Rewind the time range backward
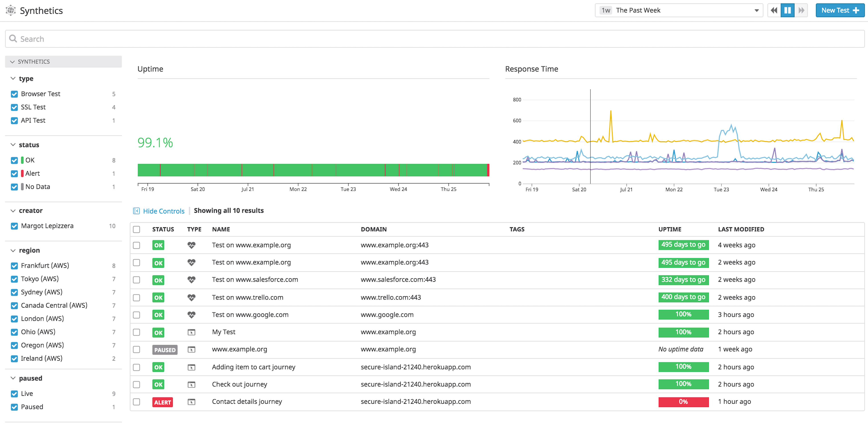 click(x=774, y=10)
